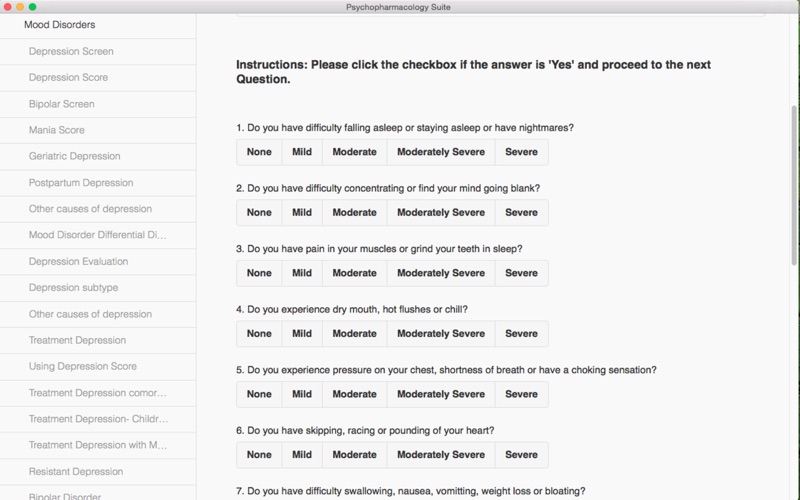This screenshot has width=800, height=500.
Task: Choose 'Severe' for question 2 about concentrating
Action: click(x=521, y=213)
